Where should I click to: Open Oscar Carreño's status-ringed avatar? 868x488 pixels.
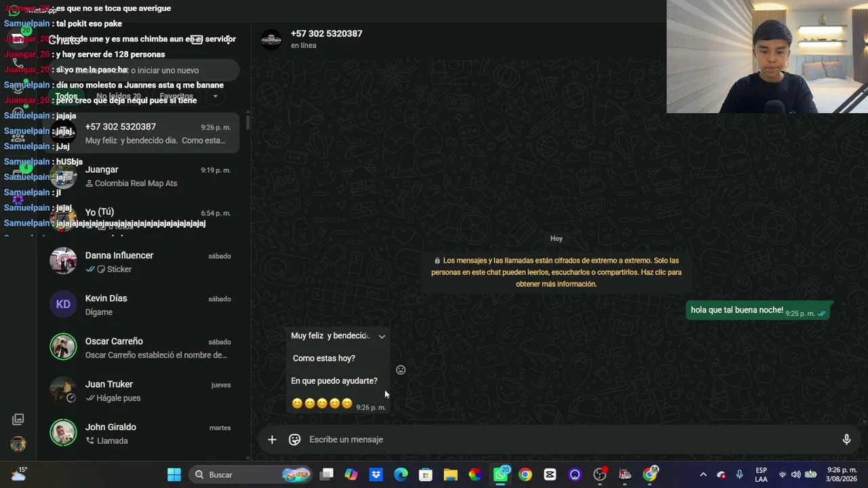[63, 347]
